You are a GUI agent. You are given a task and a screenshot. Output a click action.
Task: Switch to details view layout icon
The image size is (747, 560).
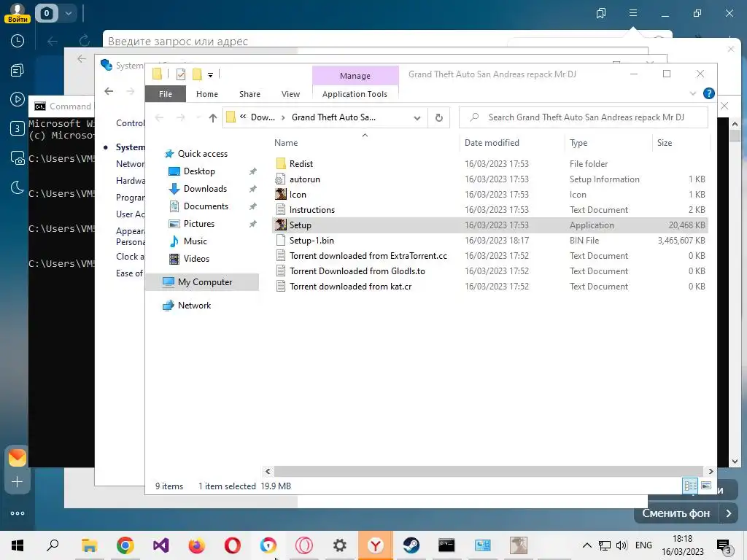click(690, 486)
